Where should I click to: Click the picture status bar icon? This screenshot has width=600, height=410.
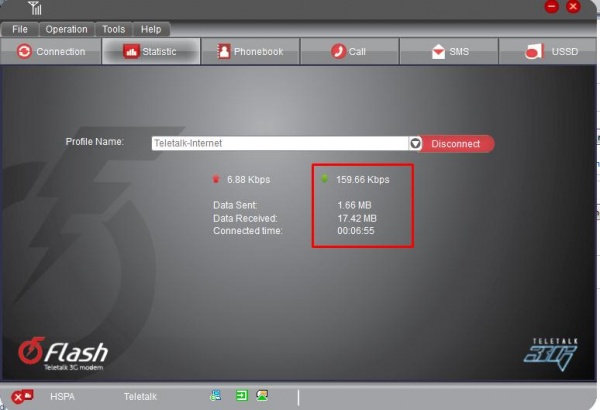click(262, 395)
